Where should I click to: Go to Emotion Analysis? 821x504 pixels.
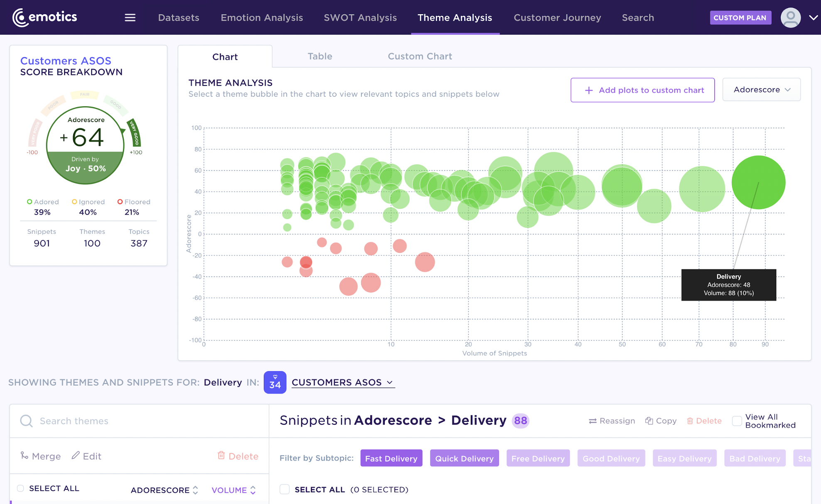tap(262, 17)
